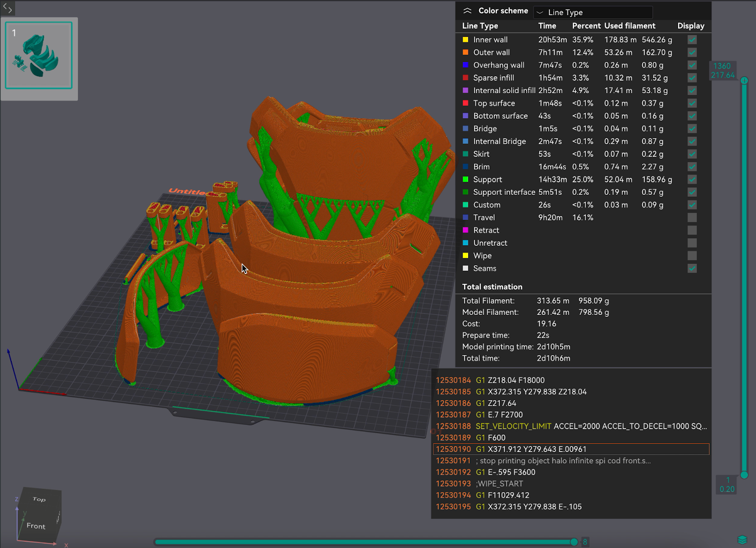The image size is (756, 548).
Task: Click the green Support color icon
Action: pos(465,179)
